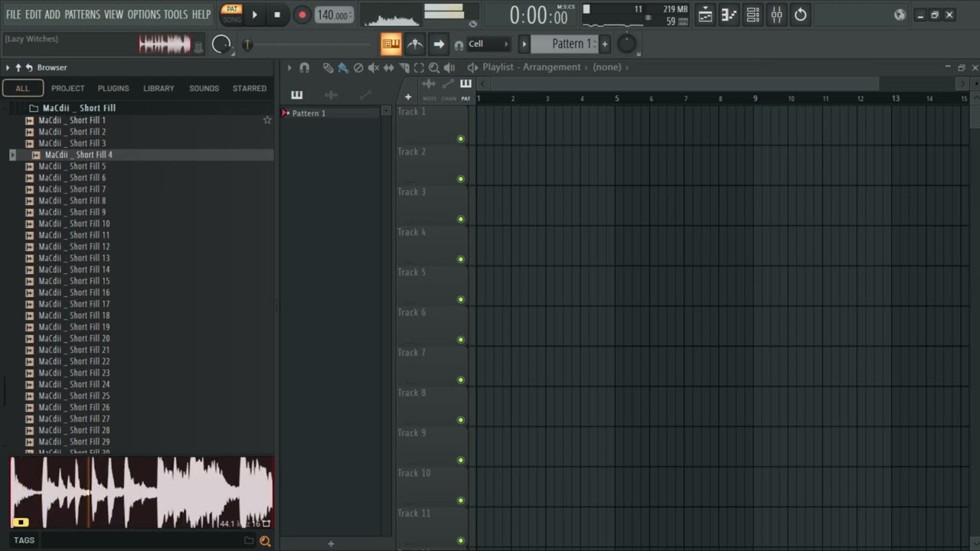Select the Zoom magnifier tool in Playlist

pos(434,67)
